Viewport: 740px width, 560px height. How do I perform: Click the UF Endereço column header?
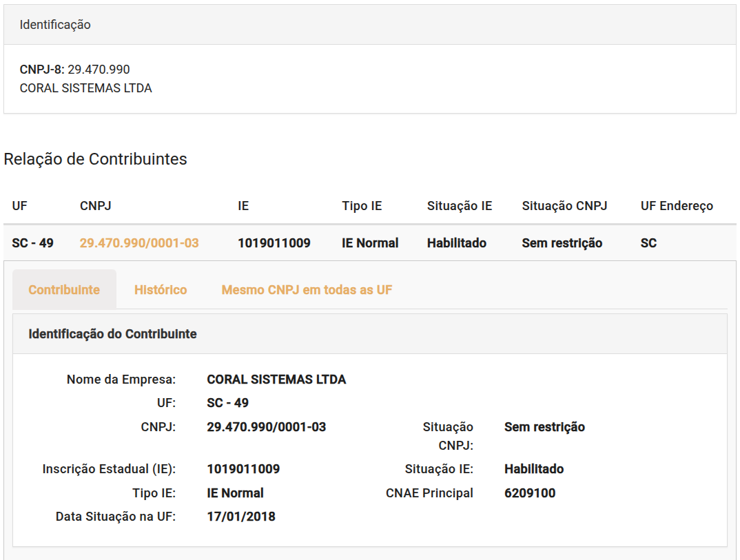[677, 206]
